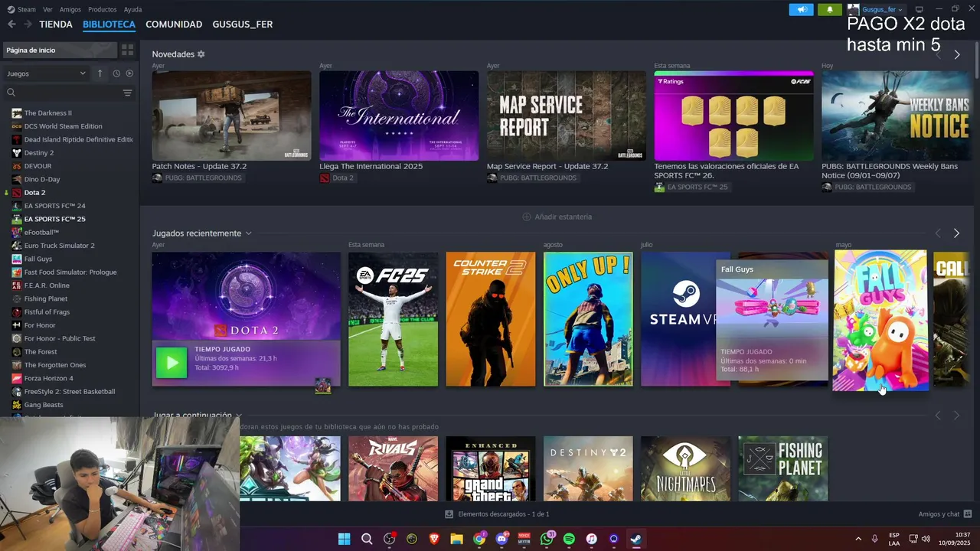980x551 pixels.
Task: Open advanced filter options icon in search bar
Action: pyautogui.click(x=127, y=93)
